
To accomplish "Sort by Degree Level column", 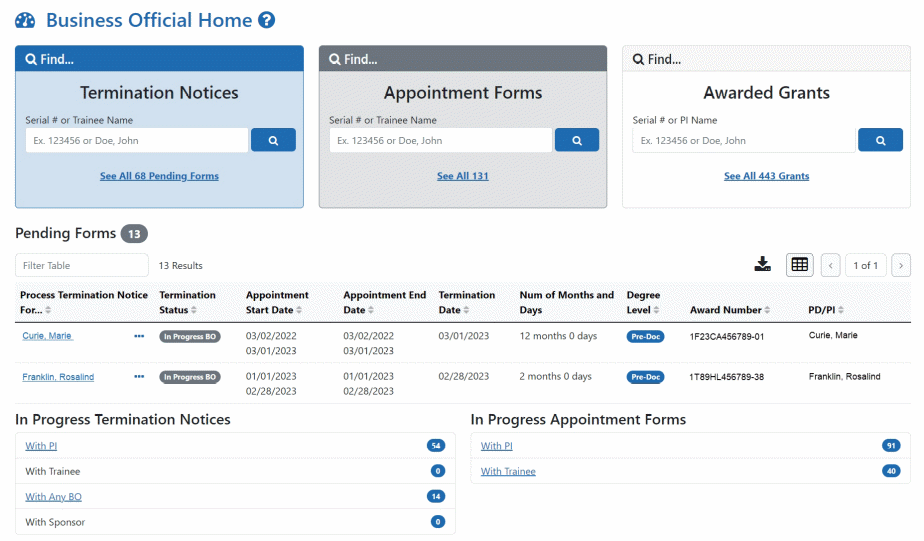I will [656, 310].
